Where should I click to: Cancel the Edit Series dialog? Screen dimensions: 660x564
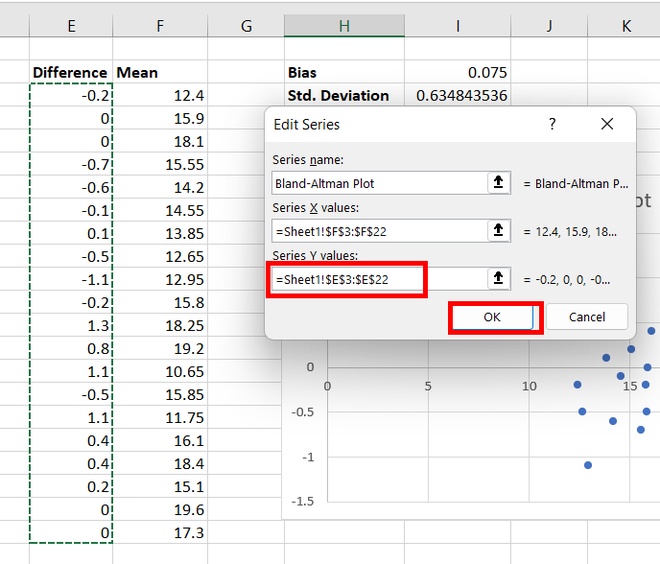pyautogui.click(x=587, y=317)
